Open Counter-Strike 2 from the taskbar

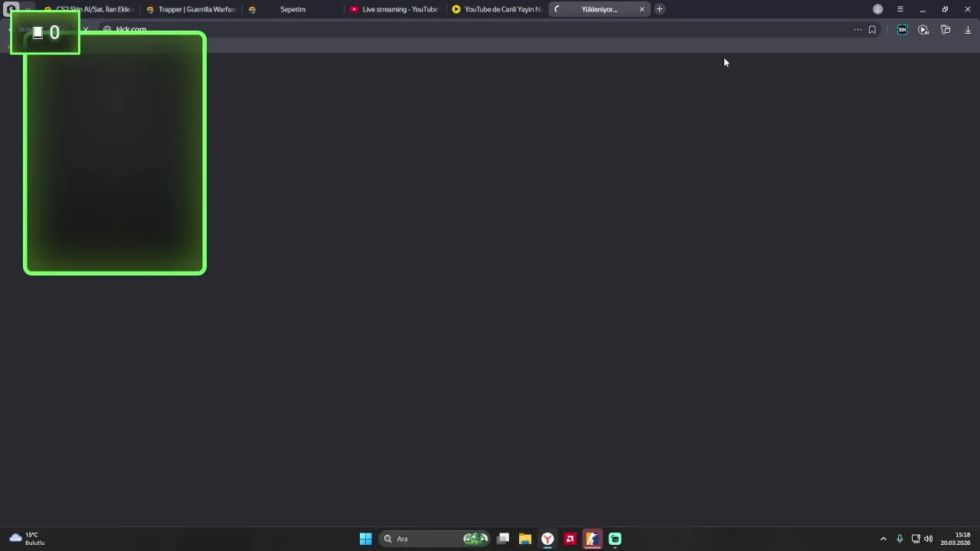[x=592, y=539]
